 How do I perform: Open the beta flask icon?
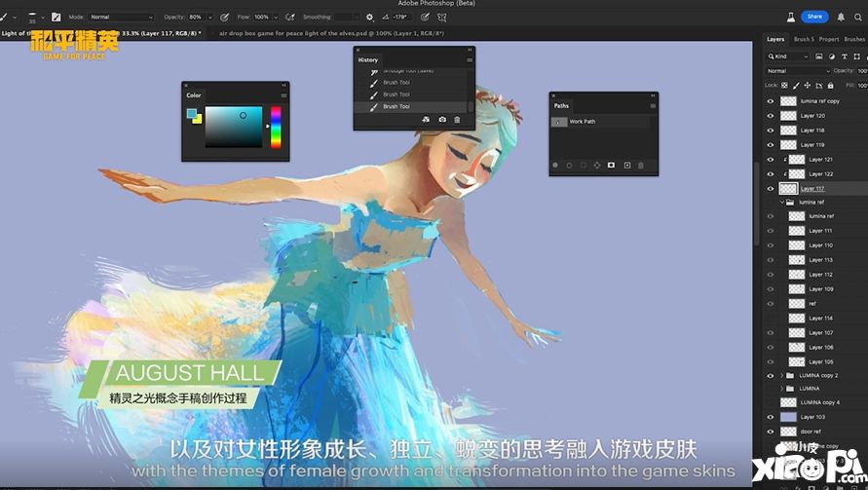click(x=791, y=18)
